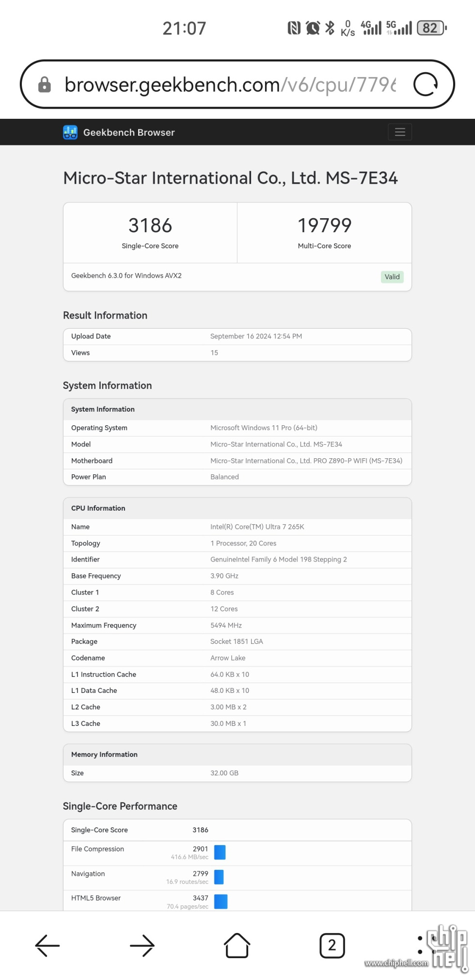This screenshot has height=980, width=475.
Task: Go forward with the right arrow
Action: pos(142,945)
